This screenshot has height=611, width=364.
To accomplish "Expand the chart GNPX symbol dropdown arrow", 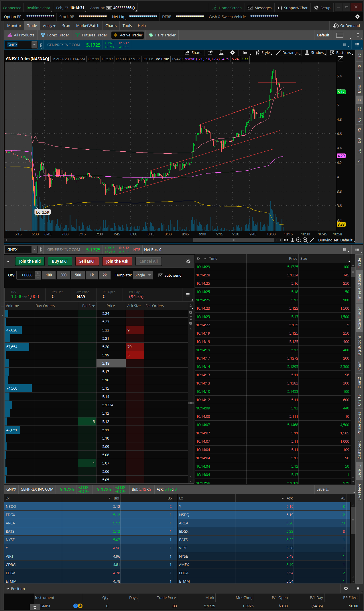I will coord(34,45).
